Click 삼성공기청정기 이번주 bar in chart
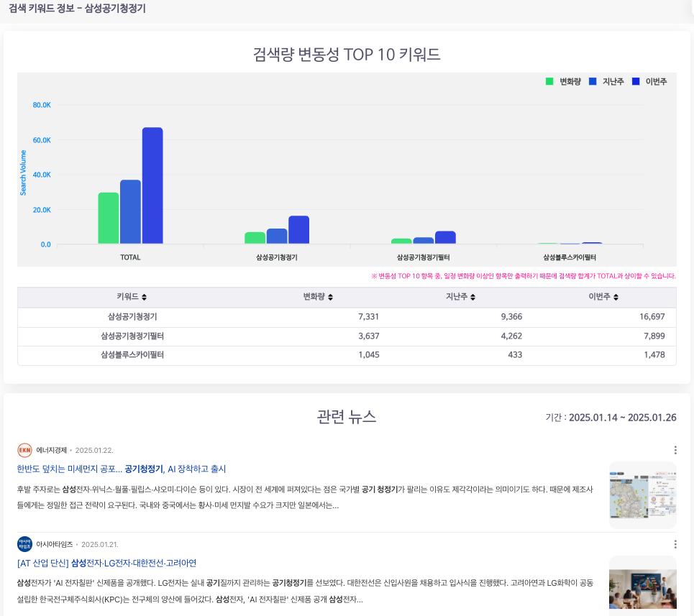Viewport: 694px width, 616px height. click(298, 230)
